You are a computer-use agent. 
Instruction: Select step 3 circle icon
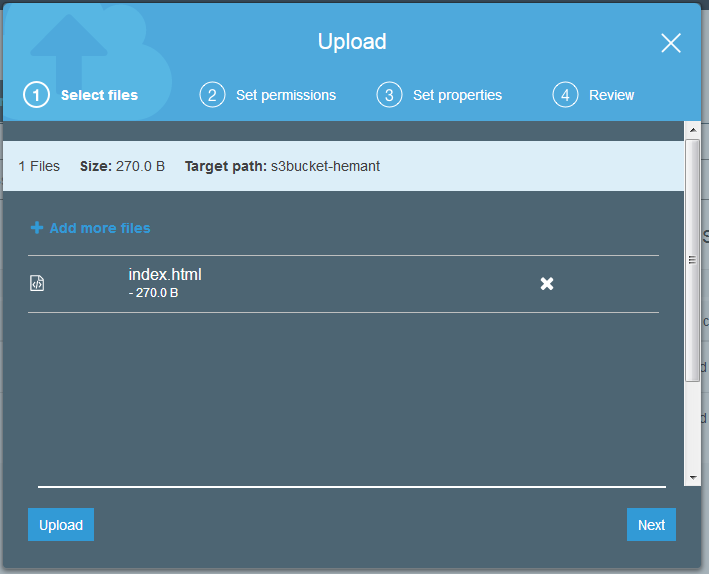389,95
